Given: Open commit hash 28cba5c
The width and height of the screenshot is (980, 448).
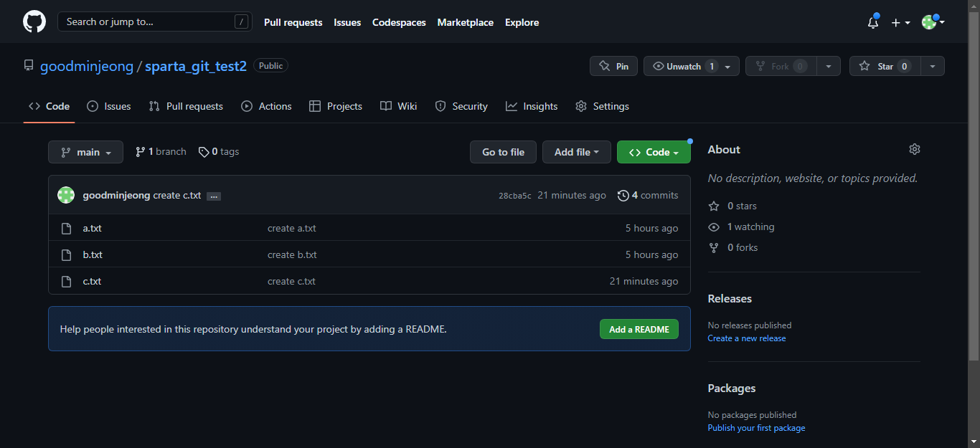Looking at the screenshot, I should pyautogui.click(x=515, y=196).
